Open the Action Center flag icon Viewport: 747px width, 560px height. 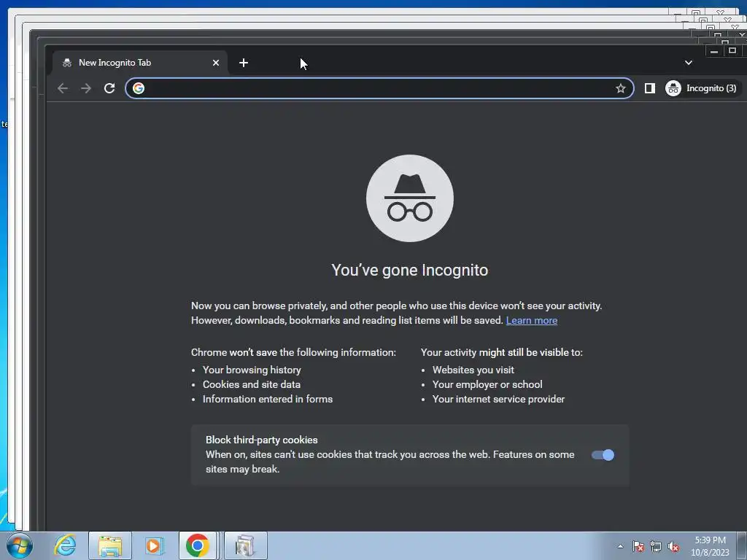tap(638, 546)
